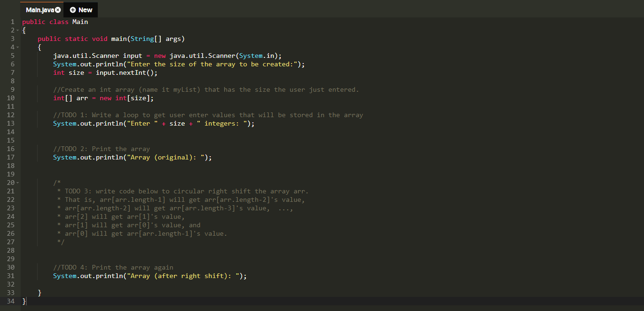Close the Main.java tab
Viewport: 644px width, 311px height.
[x=58, y=10]
